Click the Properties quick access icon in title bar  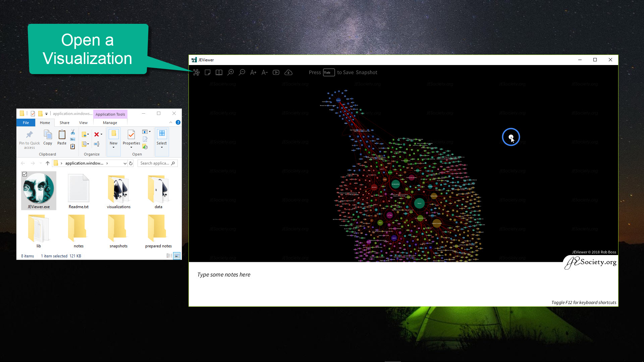pos(33,113)
